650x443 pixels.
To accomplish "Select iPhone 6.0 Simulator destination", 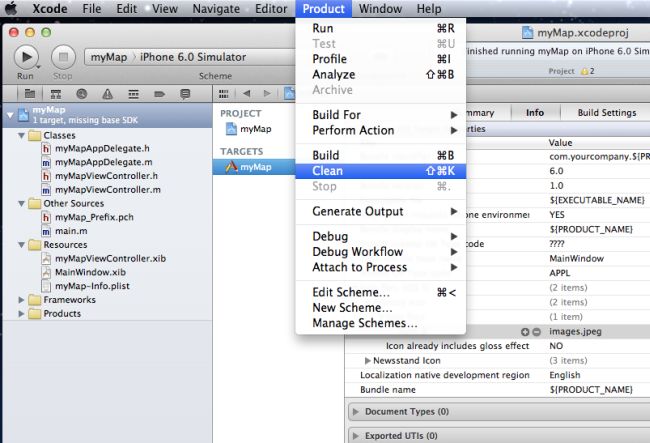I will [193, 57].
